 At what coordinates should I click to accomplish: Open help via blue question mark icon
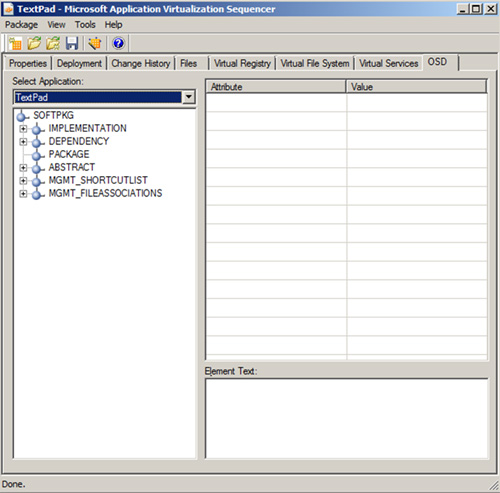click(x=118, y=43)
